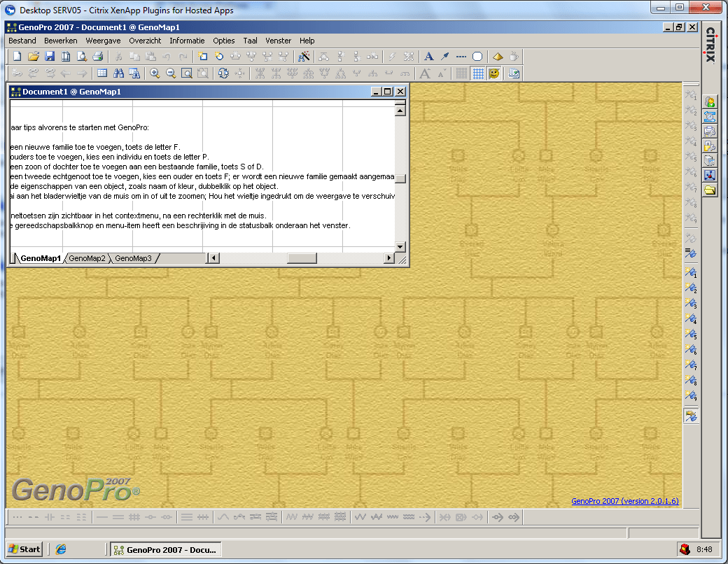Screen dimensions: 728x564
Task: Click the family wizard magic wand icon
Action: [x=304, y=57]
